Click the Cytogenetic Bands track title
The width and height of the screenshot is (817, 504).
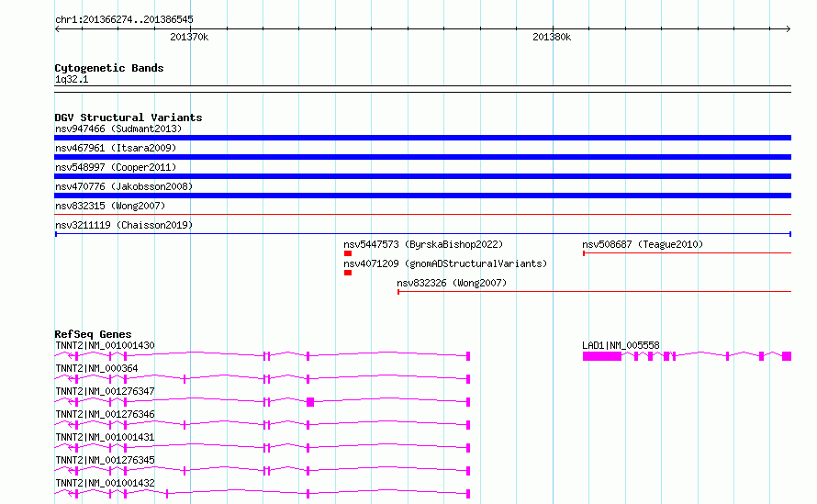[109, 68]
